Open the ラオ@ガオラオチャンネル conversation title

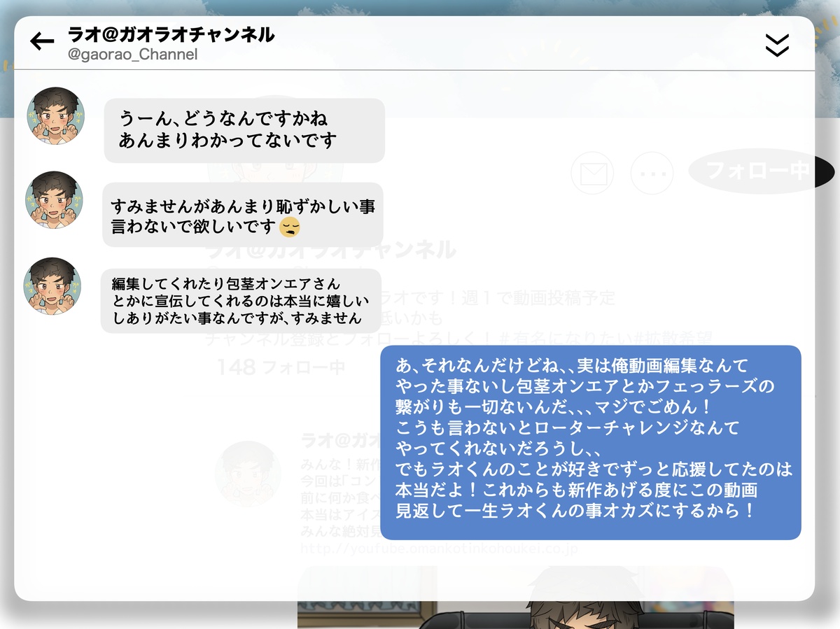pos(171,34)
